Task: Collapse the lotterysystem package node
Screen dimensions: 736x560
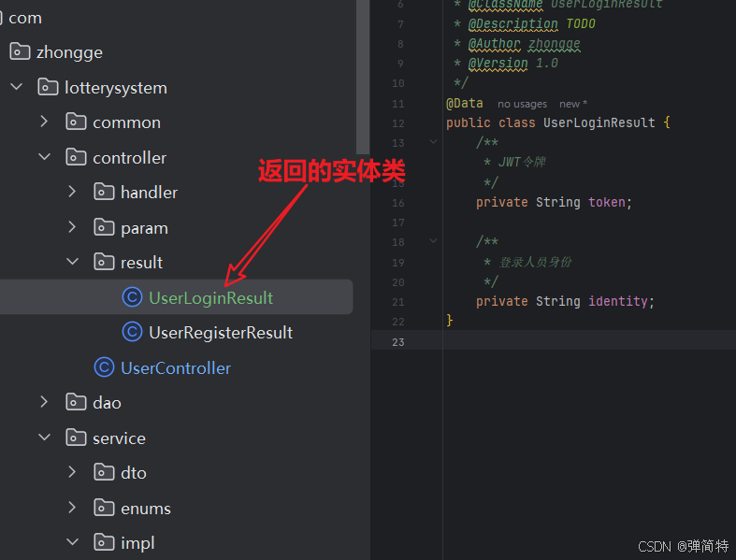Action: pos(17,87)
